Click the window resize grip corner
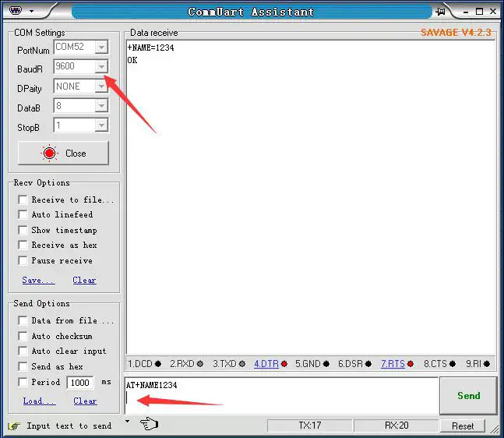The width and height of the screenshot is (504, 438). pos(494,429)
